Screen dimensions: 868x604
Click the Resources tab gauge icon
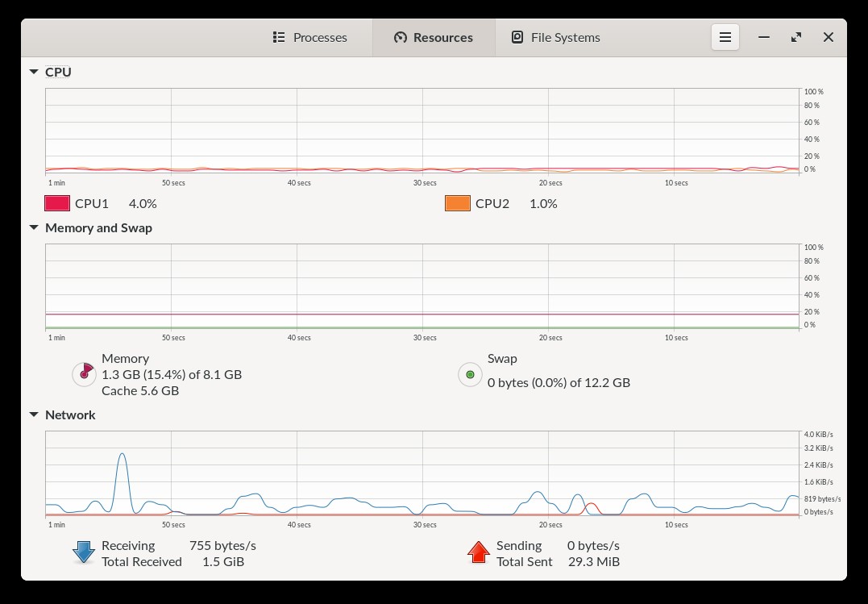(401, 37)
